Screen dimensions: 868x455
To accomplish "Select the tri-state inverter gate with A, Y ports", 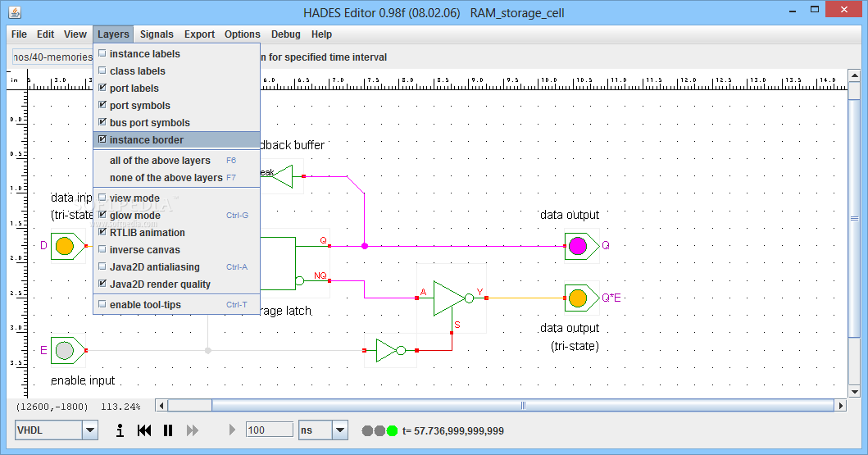I will [452, 298].
